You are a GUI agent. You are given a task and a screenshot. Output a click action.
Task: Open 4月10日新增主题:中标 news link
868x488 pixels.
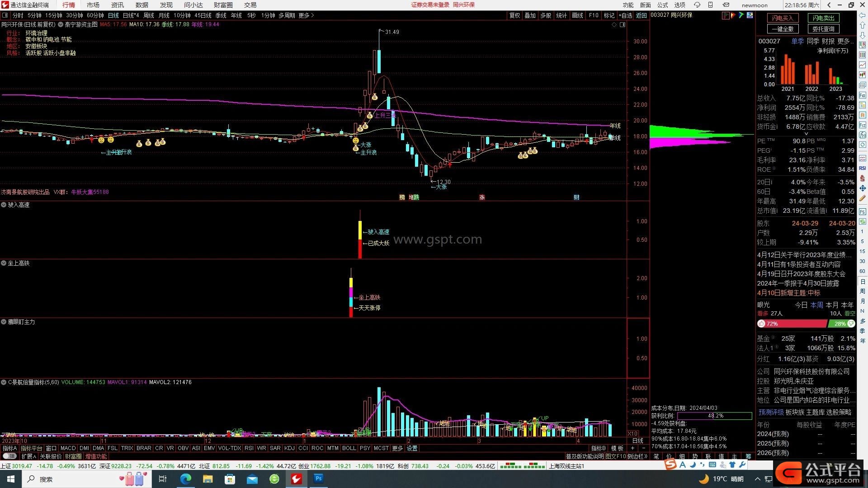click(x=789, y=293)
